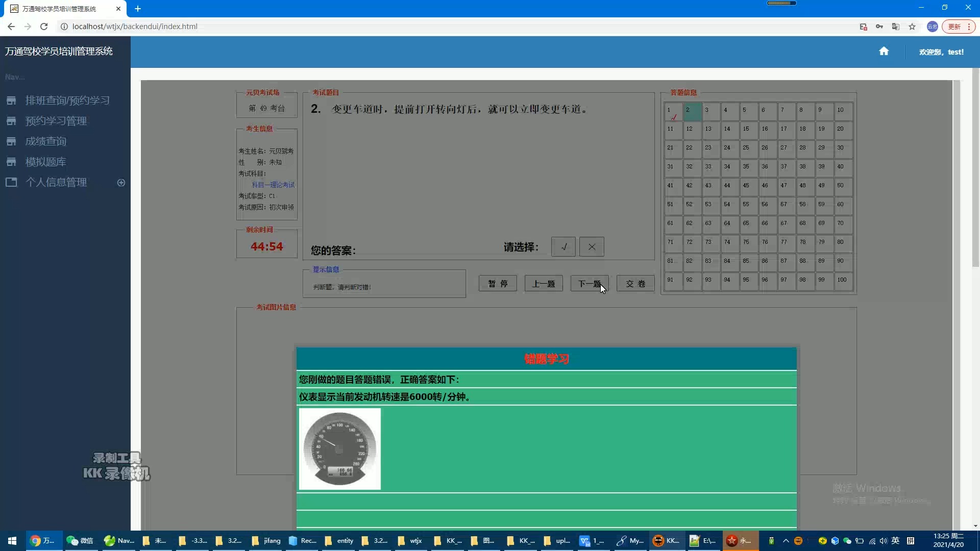Image resolution: width=980 pixels, height=551 pixels.
Task: Choose the √ (correct) answer button
Action: (x=563, y=247)
